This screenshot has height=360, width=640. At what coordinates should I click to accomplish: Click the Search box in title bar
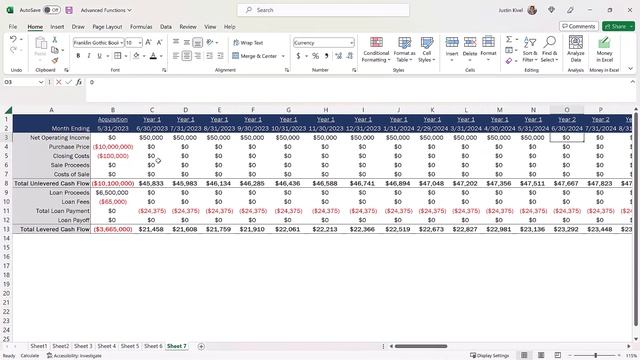click(x=323, y=10)
